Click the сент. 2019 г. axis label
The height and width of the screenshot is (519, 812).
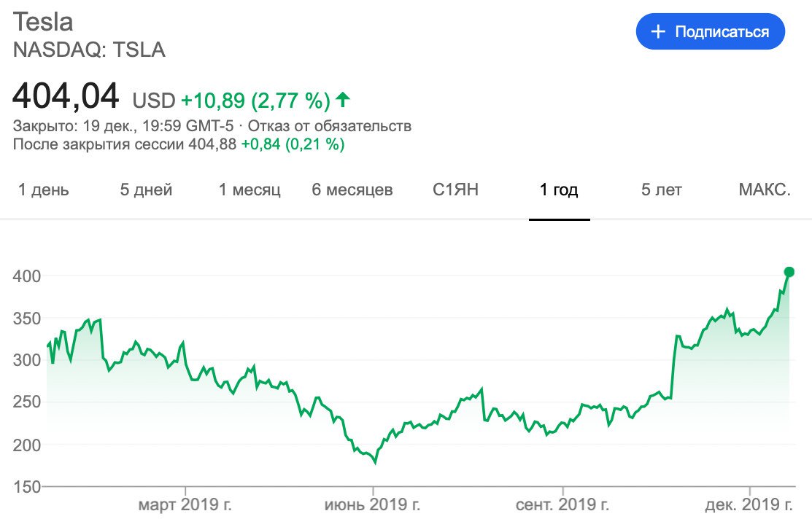click(x=562, y=504)
